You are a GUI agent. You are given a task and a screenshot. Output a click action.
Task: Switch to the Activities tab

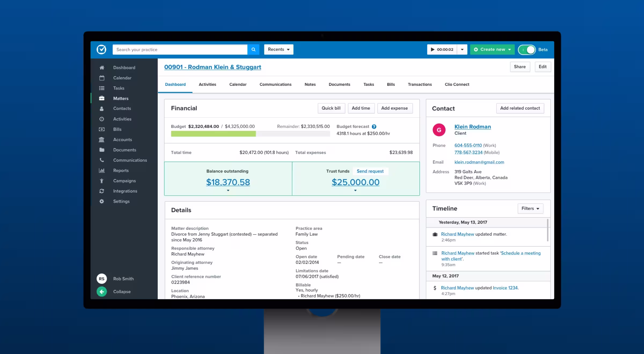click(x=207, y=84)
